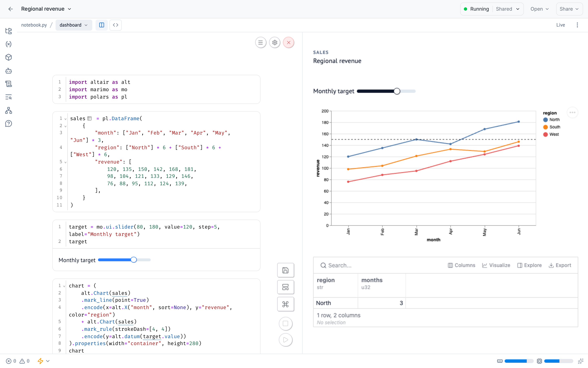Open the Shared visibility dropdown
588x368 pixels.
click(x=508, y=9)
